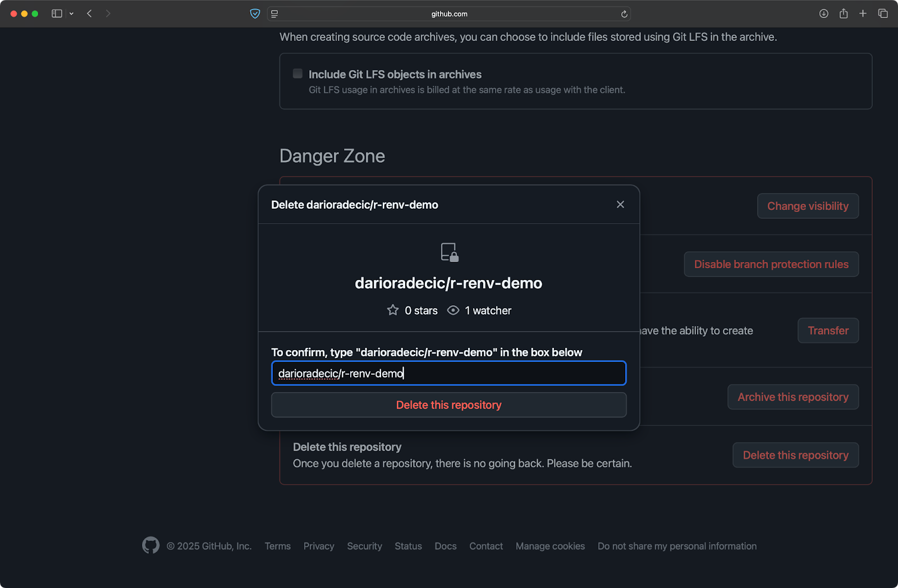Reload the page with the refresh icon
This screenshot has width=898, height=588.
pyautogui.click(x=624, y=14)
